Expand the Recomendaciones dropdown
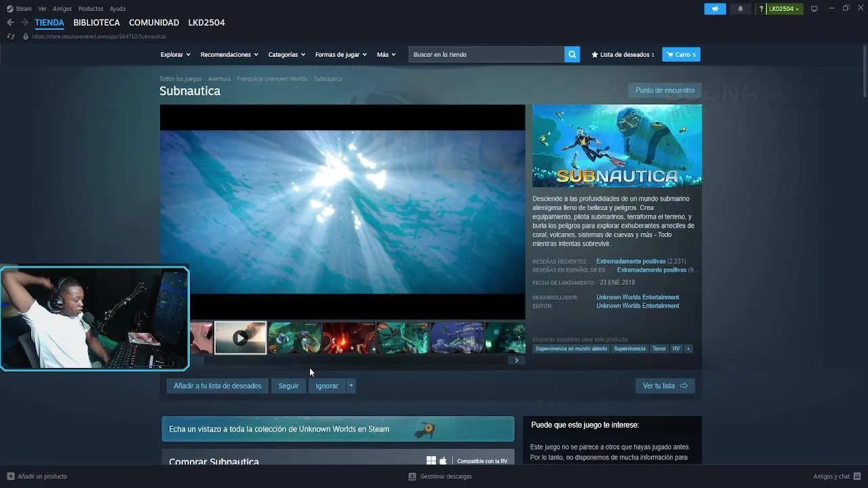The width and height of the screenshot is (868, 488). click(229, 54)
